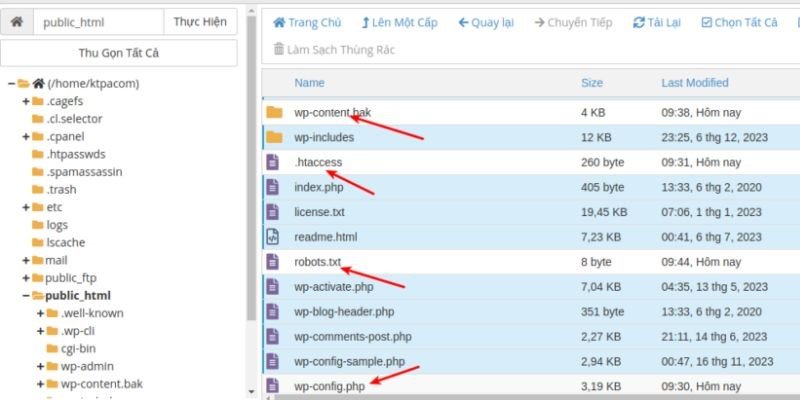Go up one level with Lên Một Cấp
This screenshot has width=800, height=403.
(x=399, y=22)
